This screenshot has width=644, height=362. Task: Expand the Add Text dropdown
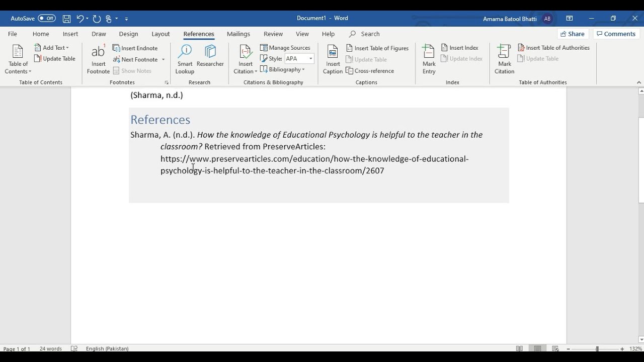(52, 48)
